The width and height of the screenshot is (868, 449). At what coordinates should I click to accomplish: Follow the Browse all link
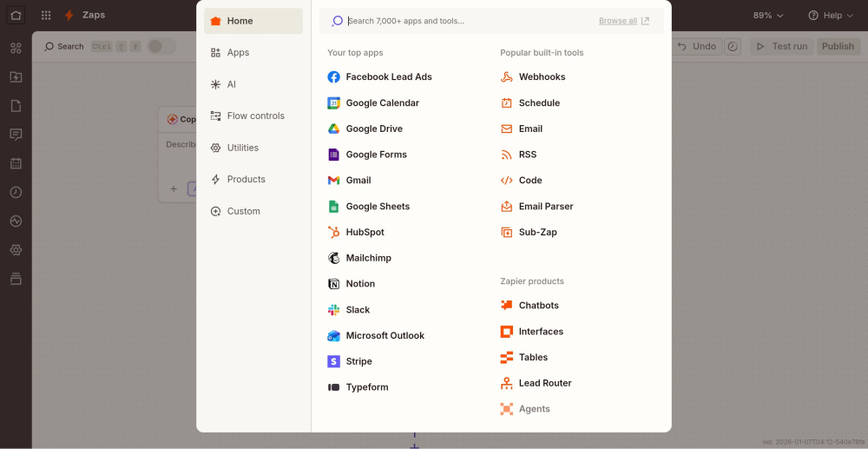click(623, 21)
